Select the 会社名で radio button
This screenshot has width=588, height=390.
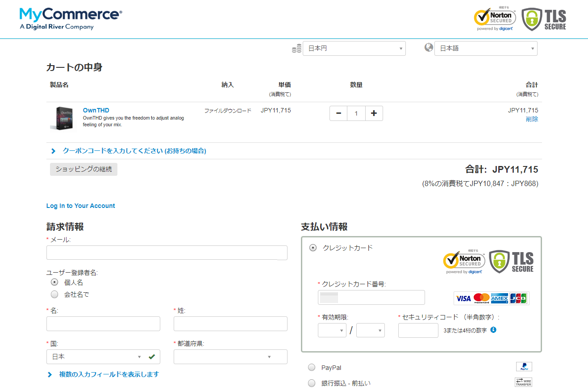(54, 294)
